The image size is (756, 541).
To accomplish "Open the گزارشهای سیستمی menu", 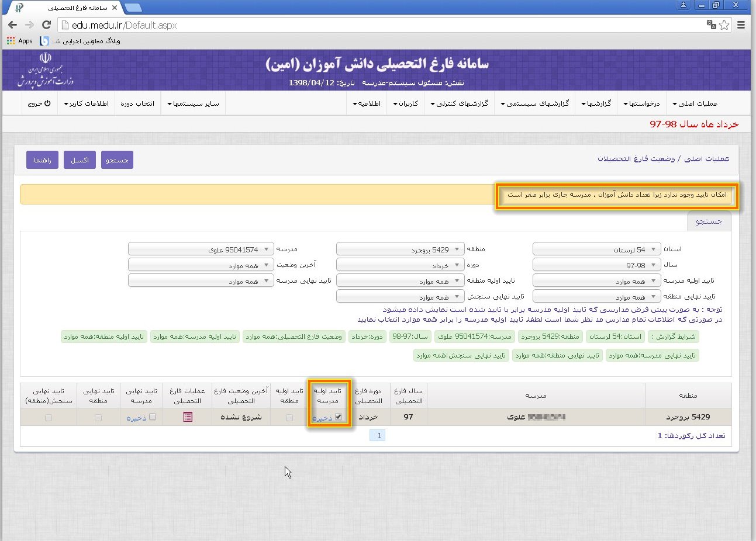I will (x=534, y=103).
